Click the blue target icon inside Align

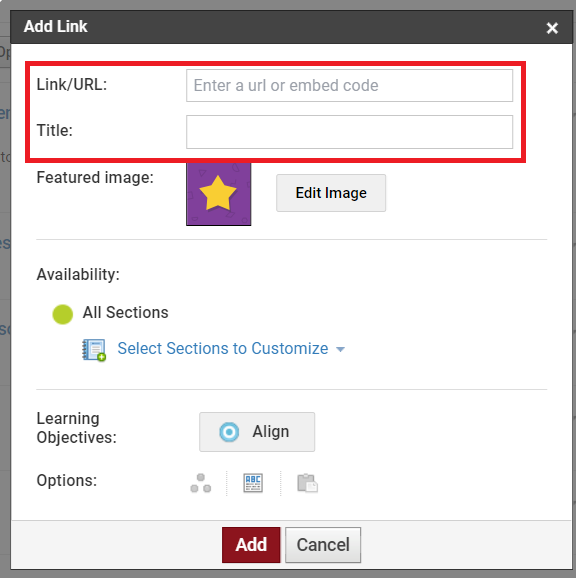pos(229,432)
